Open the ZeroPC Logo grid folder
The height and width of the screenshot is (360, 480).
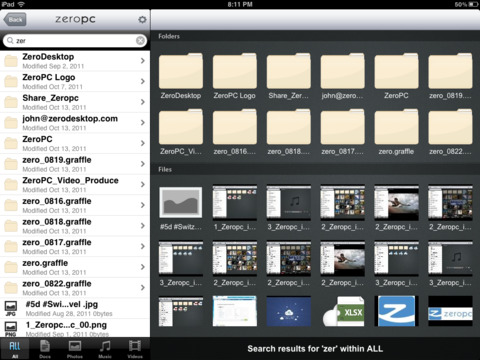(x=235, y=76)
